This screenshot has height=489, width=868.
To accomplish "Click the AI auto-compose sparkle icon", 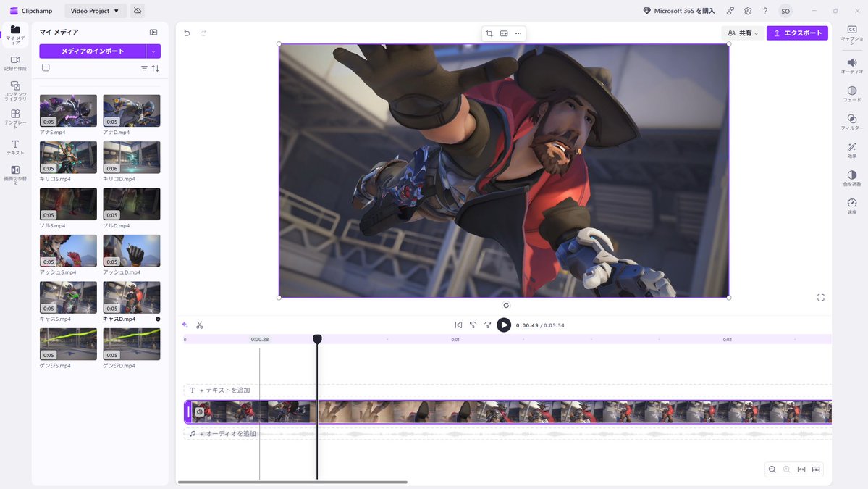I will point(185,325).
